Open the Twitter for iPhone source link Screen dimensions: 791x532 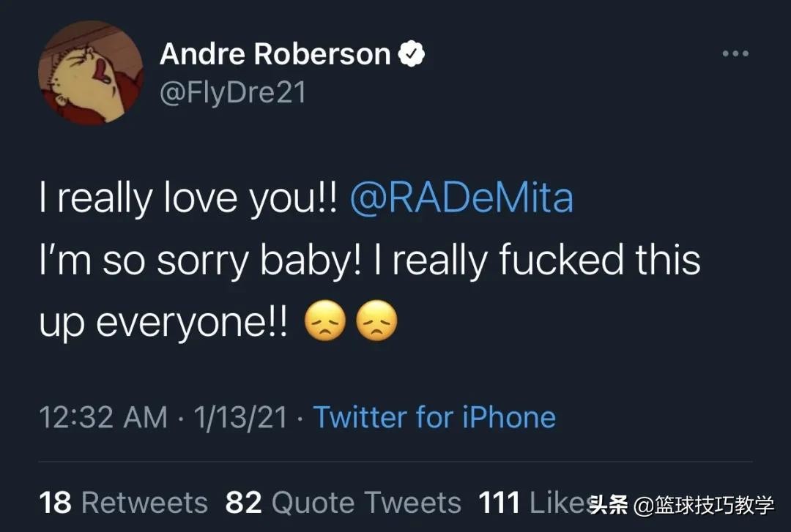point(434,417)
